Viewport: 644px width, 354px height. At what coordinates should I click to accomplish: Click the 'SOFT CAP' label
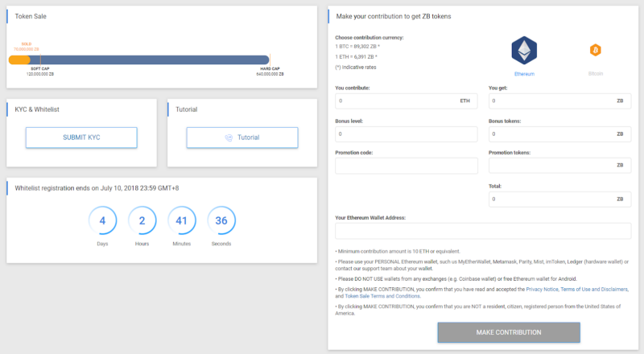(39, 68)
